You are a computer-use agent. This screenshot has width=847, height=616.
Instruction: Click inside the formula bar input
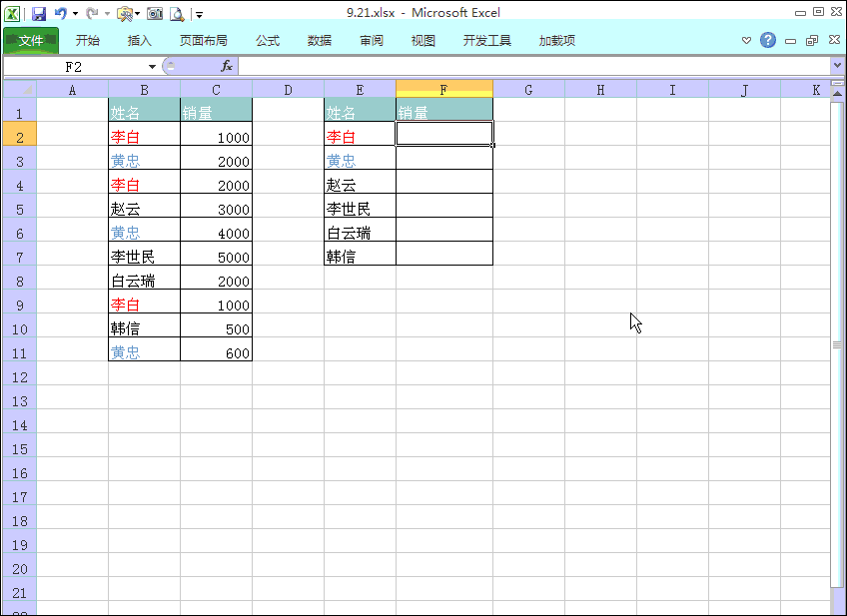click(533, 67)
